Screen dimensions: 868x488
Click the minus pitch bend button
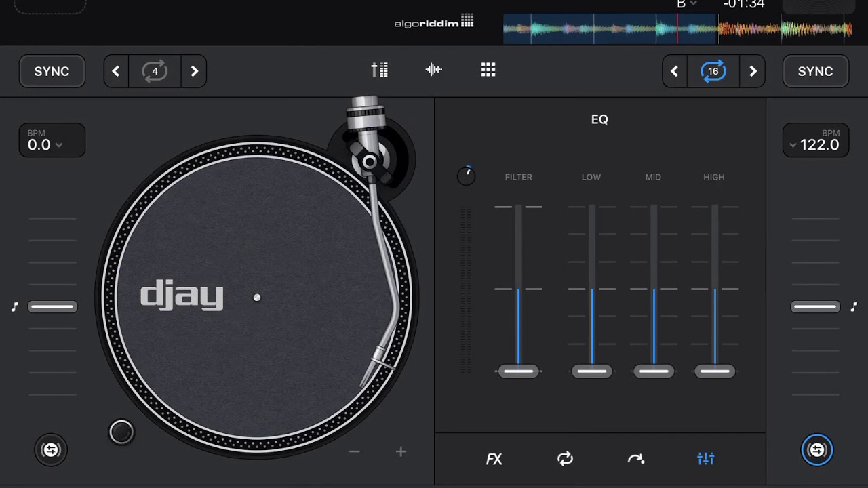point(354,451)
